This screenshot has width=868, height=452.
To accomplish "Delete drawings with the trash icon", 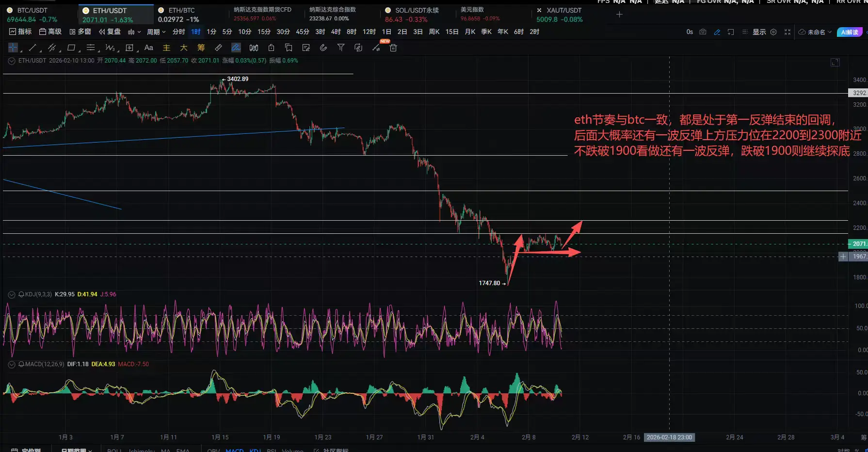I will pos(393,48).
